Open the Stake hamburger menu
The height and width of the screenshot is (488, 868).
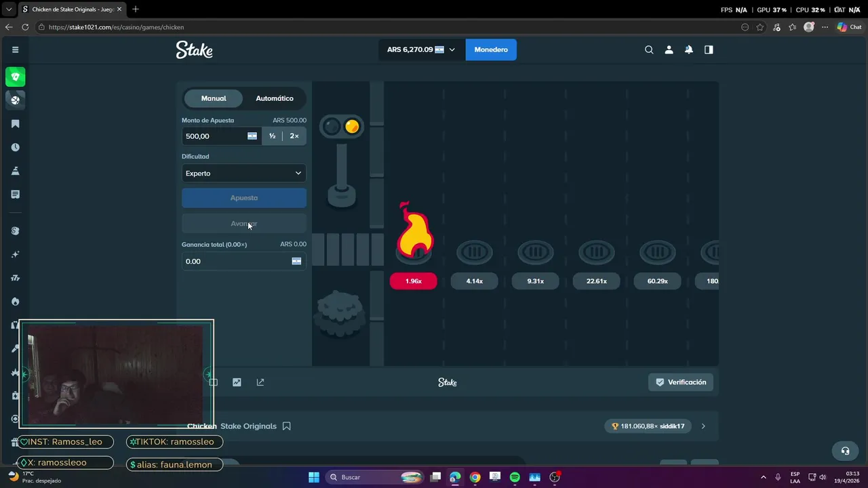[x=15, y=49]
